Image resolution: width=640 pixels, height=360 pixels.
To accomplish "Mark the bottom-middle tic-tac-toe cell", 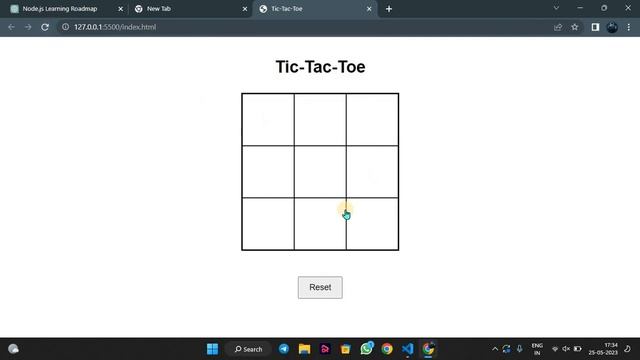I will (320, 224).
